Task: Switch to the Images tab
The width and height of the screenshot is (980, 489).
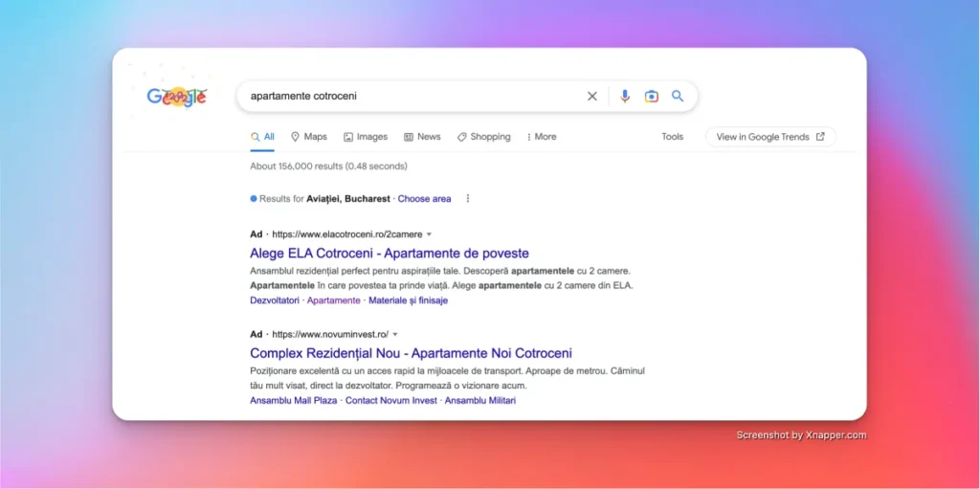Action: [366, 137]
